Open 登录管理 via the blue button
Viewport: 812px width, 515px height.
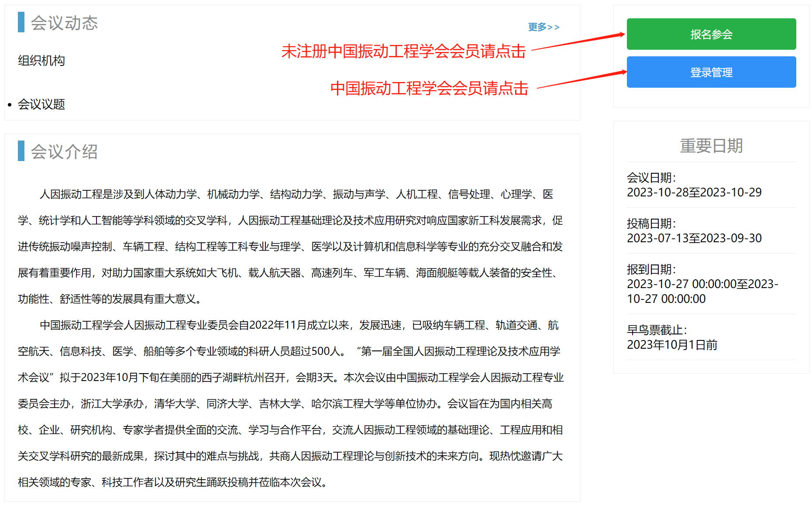tap(711, 72)
